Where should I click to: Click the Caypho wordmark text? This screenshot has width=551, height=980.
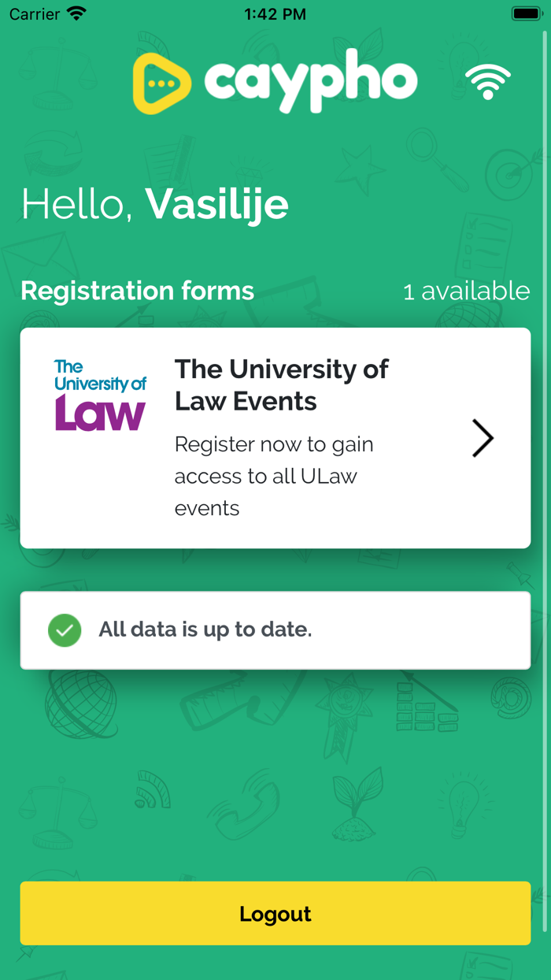[x=311, y=83]
